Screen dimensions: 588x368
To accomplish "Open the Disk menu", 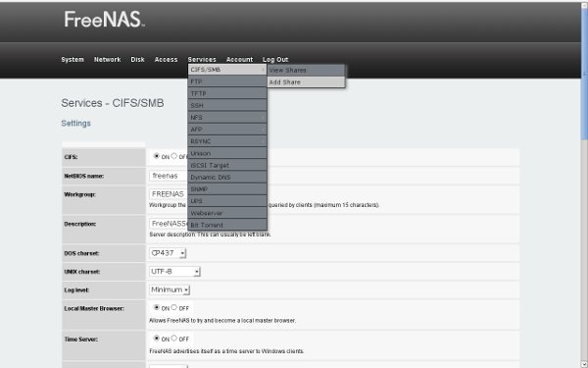I will tap(137, 59).
